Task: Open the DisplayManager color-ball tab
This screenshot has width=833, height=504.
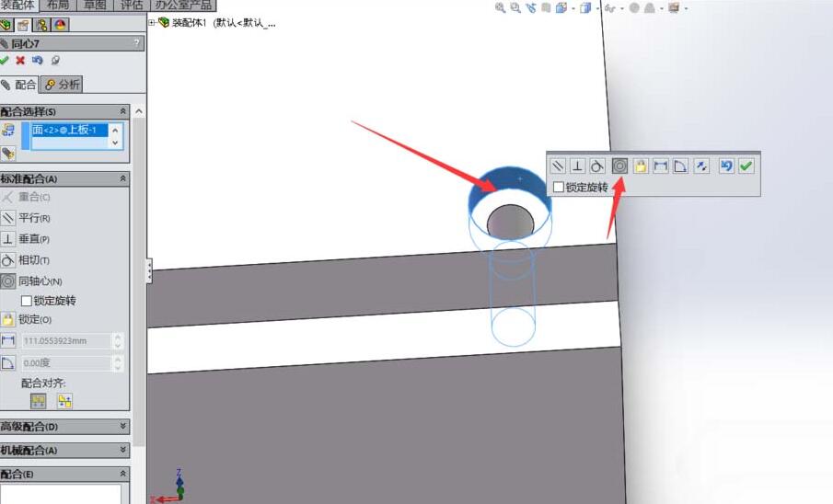Action: 60,25
